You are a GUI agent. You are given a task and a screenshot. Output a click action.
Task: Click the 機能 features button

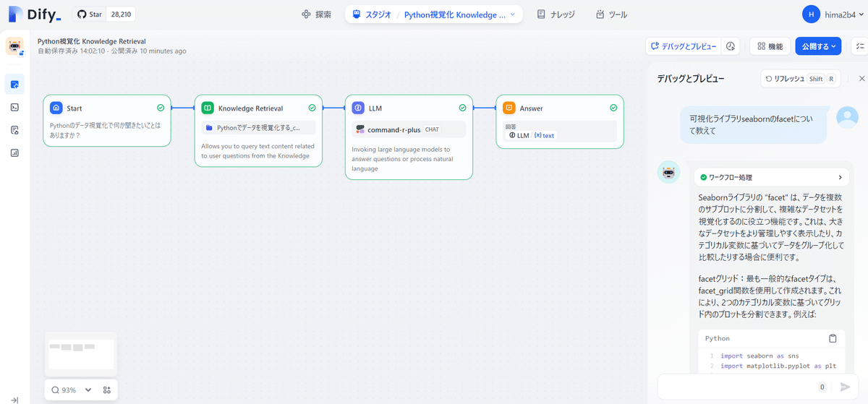(x=770, y=46)
